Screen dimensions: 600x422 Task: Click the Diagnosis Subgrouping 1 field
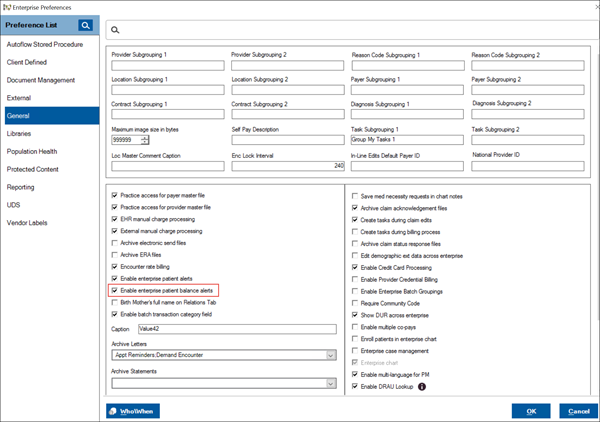coord(407,114)
